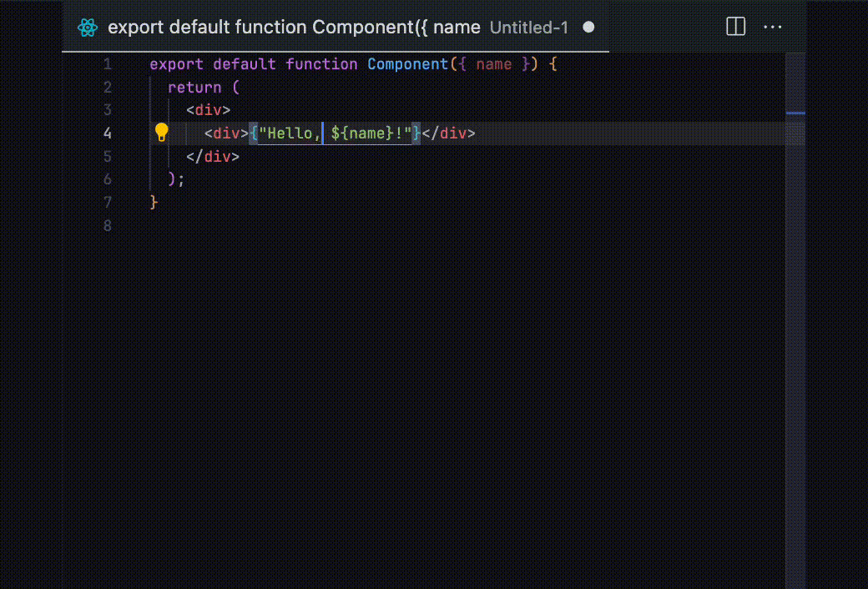
Task: Click the name parameter on line 1
Action: pos(493,64)
